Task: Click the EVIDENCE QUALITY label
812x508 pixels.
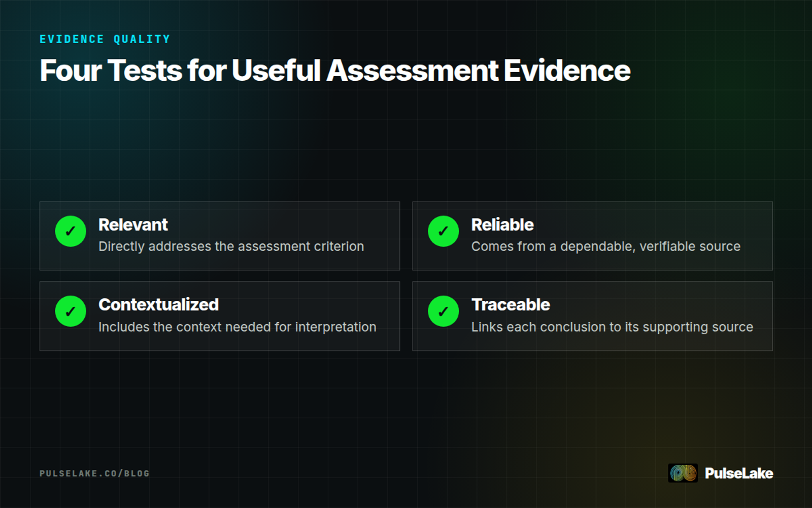Action: coord(105,39)
